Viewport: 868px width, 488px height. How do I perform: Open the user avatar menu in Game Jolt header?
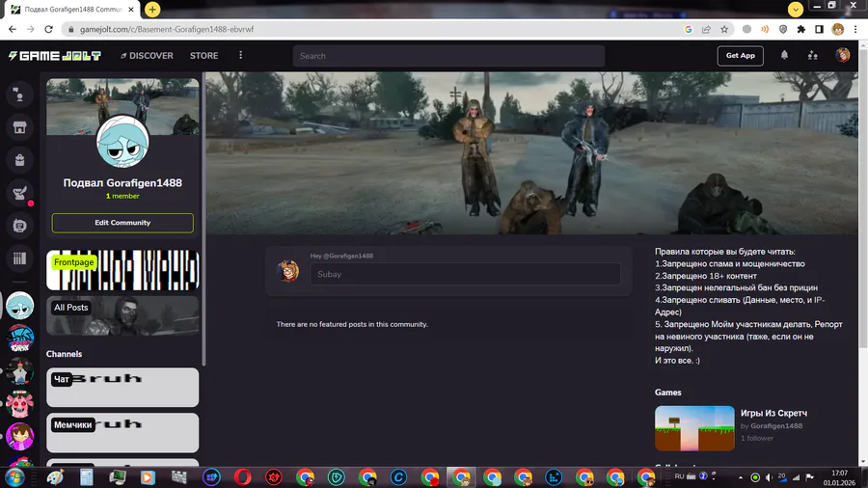tap(843, 55)
